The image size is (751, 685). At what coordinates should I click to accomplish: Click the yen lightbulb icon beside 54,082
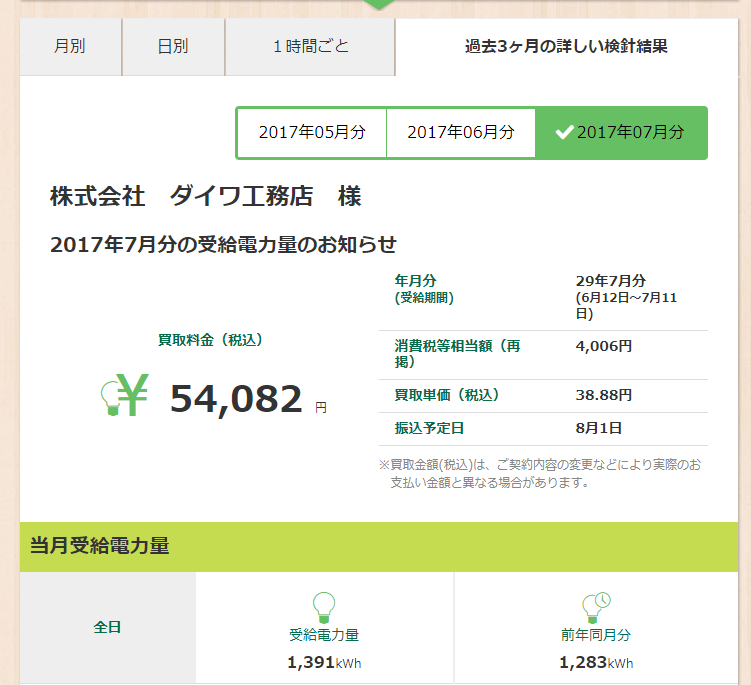click(124, 395)
